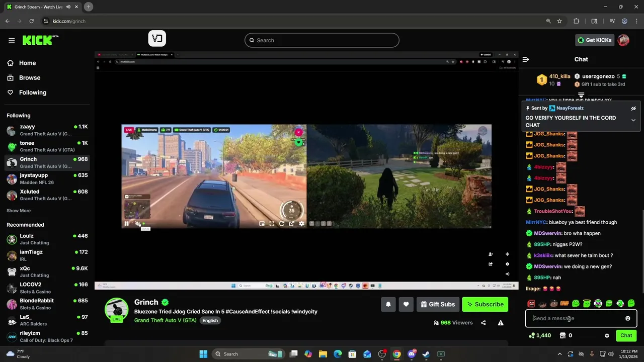This screenshot has height=362, width=644.
Task: Open the user profile avatar menu
Action: click(623, 40)
